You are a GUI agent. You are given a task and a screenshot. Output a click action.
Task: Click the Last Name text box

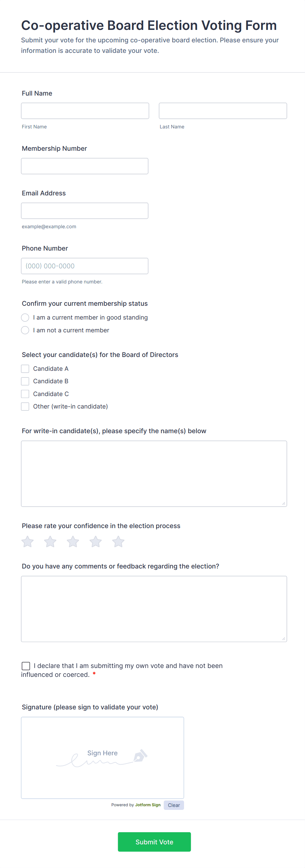(223, 111)
